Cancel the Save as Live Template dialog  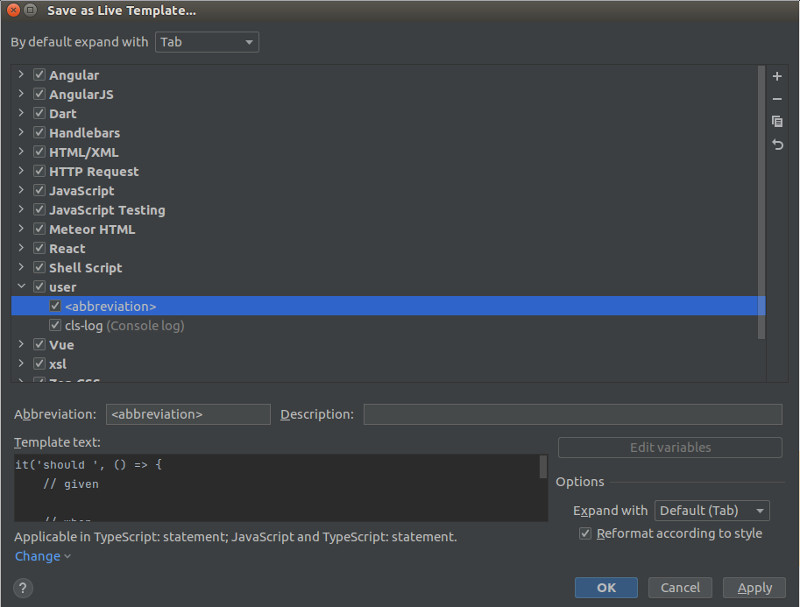(x=680, y=587)
